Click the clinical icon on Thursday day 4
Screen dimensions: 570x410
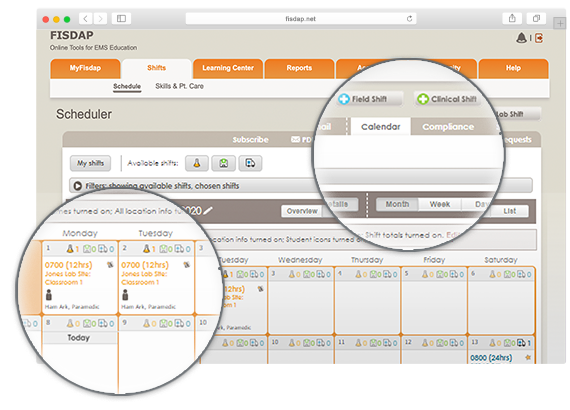[x=373, y=274]
